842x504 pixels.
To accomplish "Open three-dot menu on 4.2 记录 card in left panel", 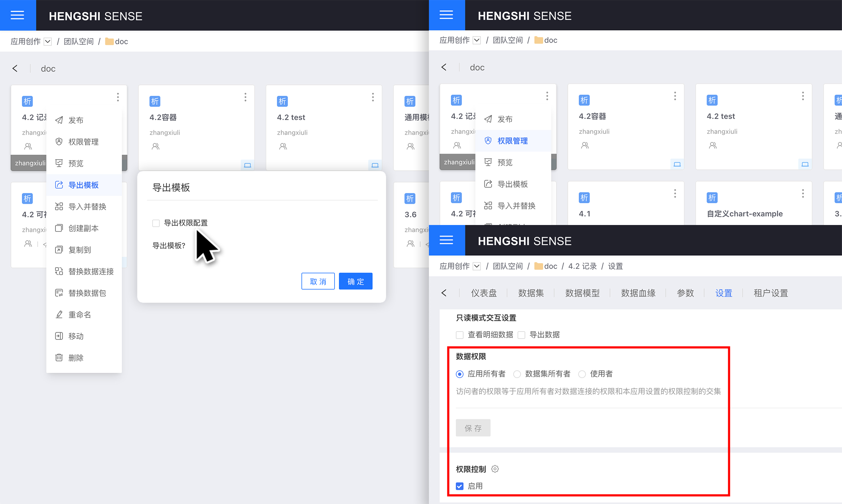I will [118, 97].
